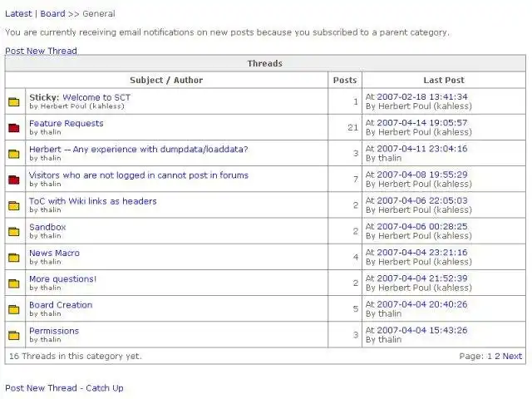Click Post New Thread at the page bottom
The height and width of the screenshot is (399, 532).
(x=41, y=388)
